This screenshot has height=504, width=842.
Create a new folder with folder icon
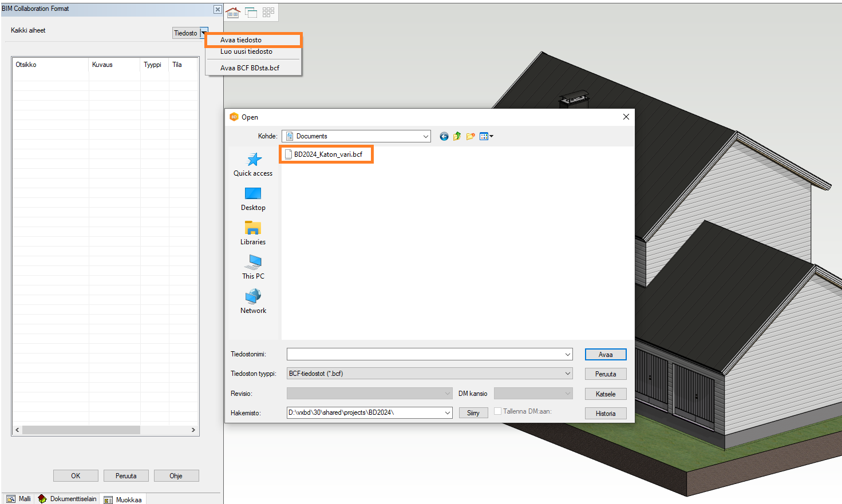click(x=471, y=136)
